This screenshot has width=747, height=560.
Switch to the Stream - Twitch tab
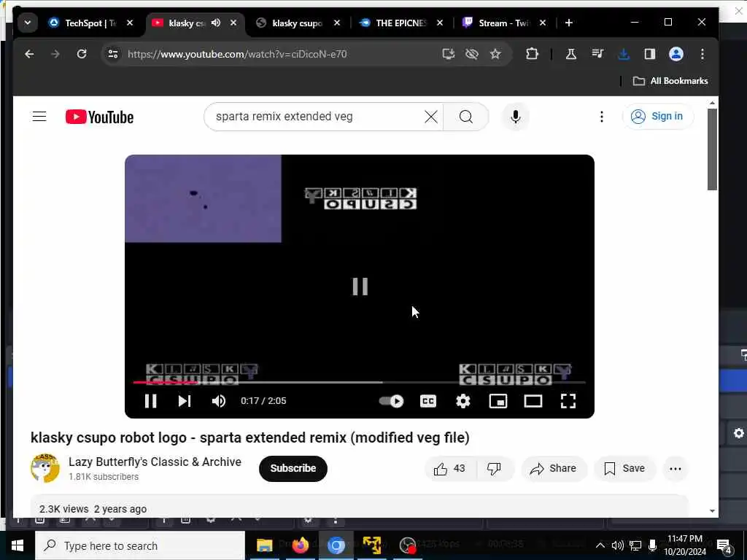(503, 23)
